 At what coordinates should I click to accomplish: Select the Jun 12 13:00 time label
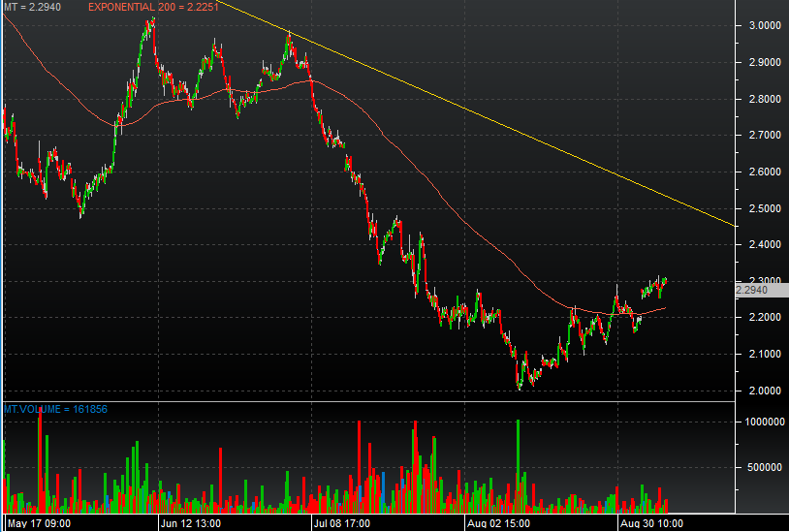[190, 523]
